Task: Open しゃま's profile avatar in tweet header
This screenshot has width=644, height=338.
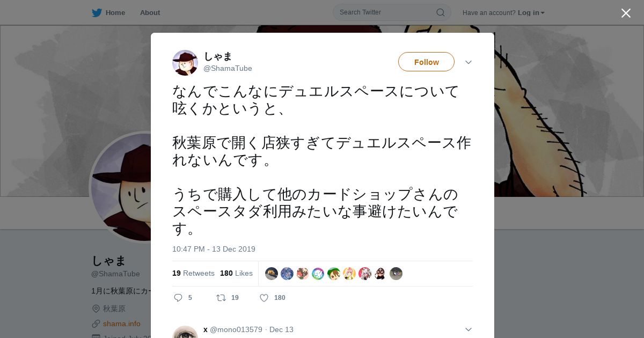Action: point(185,63)
